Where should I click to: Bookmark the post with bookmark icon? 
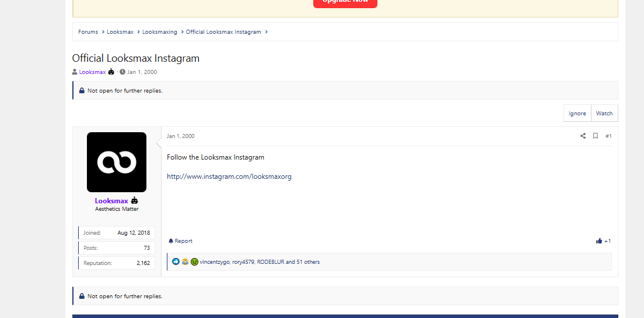click(x=595, y=136)
